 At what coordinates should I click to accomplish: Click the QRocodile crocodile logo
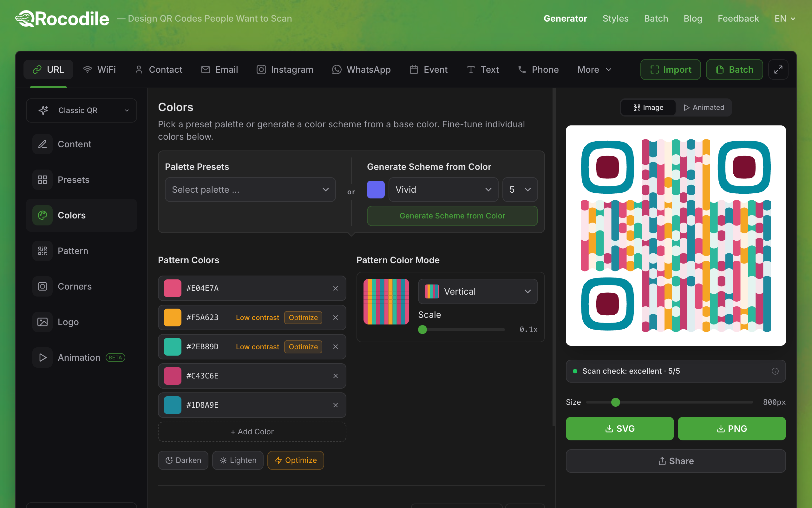tap(62, 18)
